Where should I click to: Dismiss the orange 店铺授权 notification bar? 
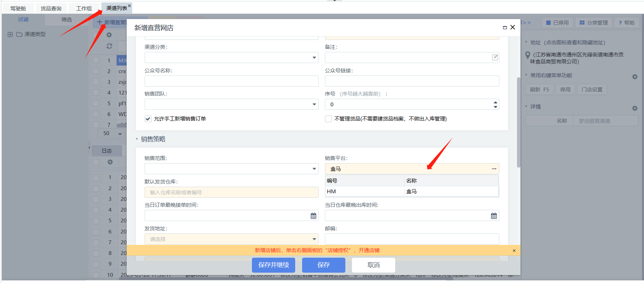(x=514, y=250)
